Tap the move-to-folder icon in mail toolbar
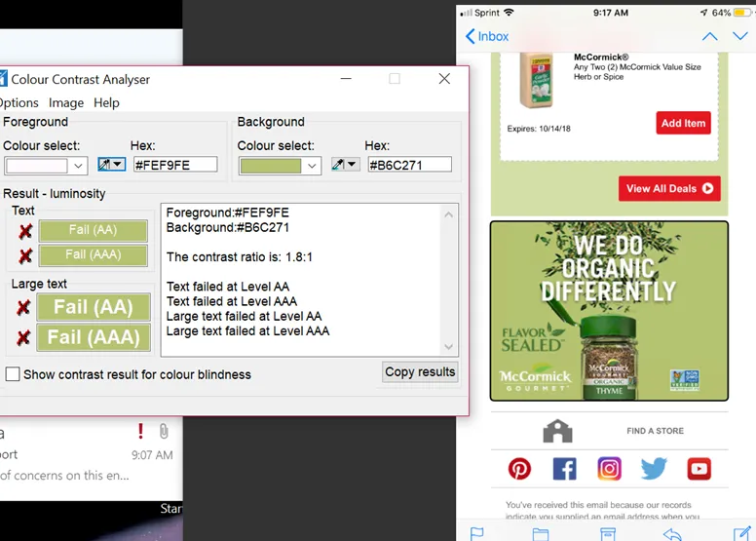The height and width of the screenshot is (541, 756). (x=541, y=534)
